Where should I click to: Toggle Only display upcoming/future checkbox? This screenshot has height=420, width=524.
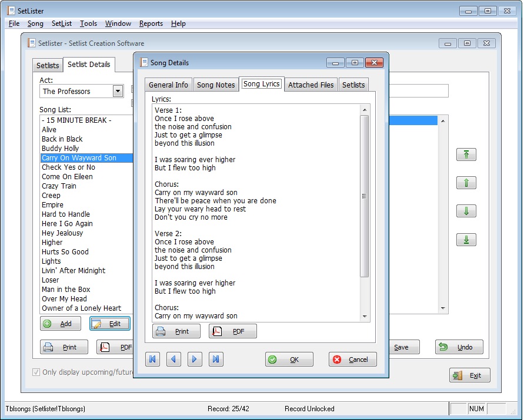click(x=36, y=372)
